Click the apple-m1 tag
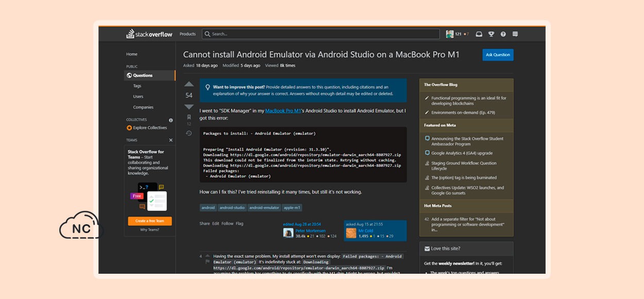This screenshot has width=644, height=299. click(292, 208)
